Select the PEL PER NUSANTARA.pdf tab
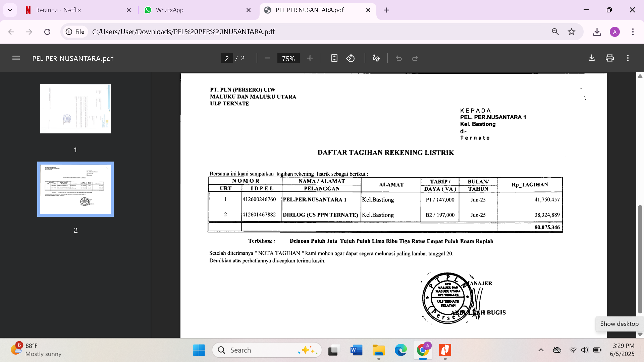Screen dimensions: 644x362 pyautogui.click(x=317, y=10)
